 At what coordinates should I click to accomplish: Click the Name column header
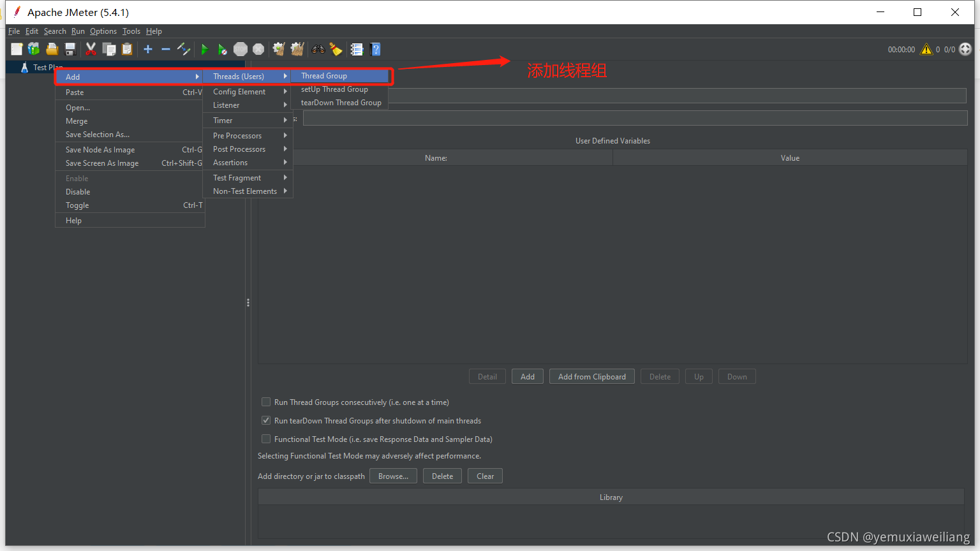click(x=436, y=158)
